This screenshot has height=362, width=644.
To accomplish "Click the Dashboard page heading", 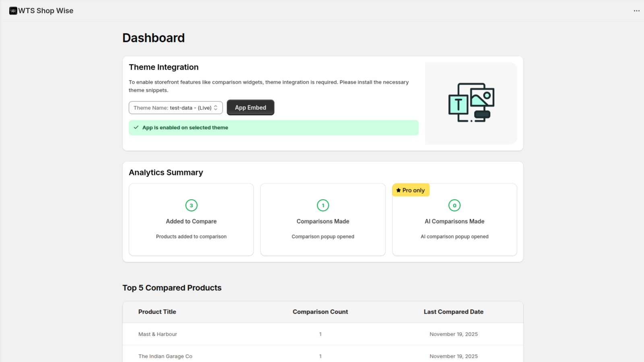I will coord(153,38).
